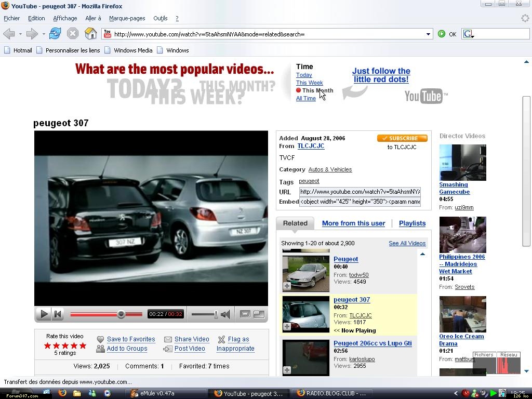Viewport: 532px width, 399px height.
Task: Open the More from this user tab
Action: tap(353, 223)
